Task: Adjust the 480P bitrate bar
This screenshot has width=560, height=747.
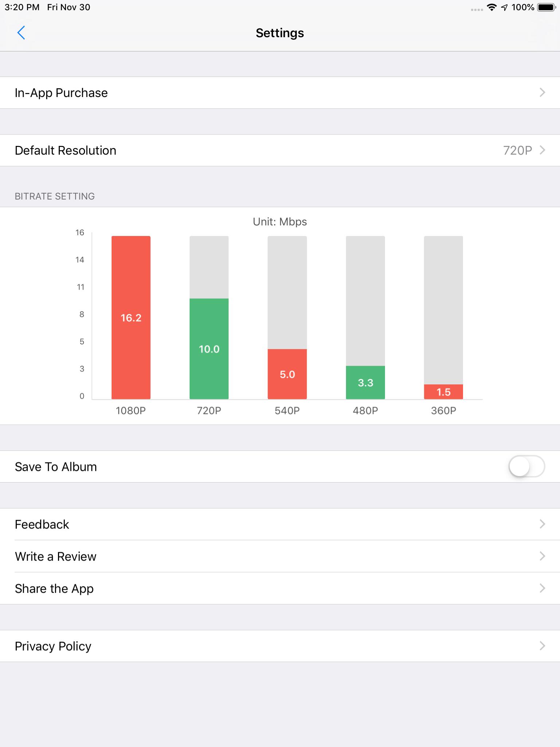Action: click(x=365, y=382)
